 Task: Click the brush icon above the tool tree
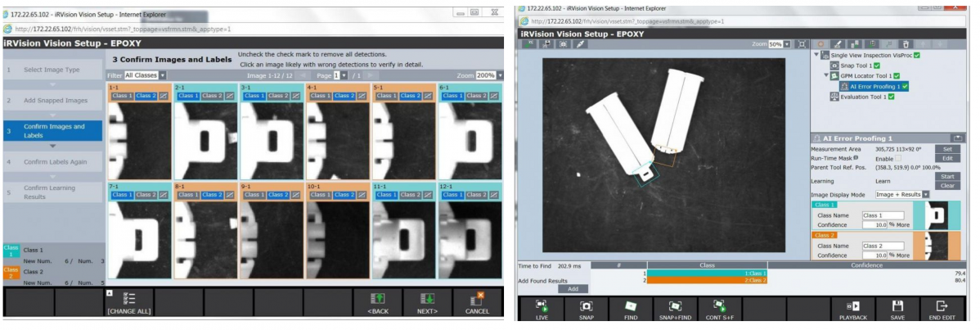tap(838, 44)
